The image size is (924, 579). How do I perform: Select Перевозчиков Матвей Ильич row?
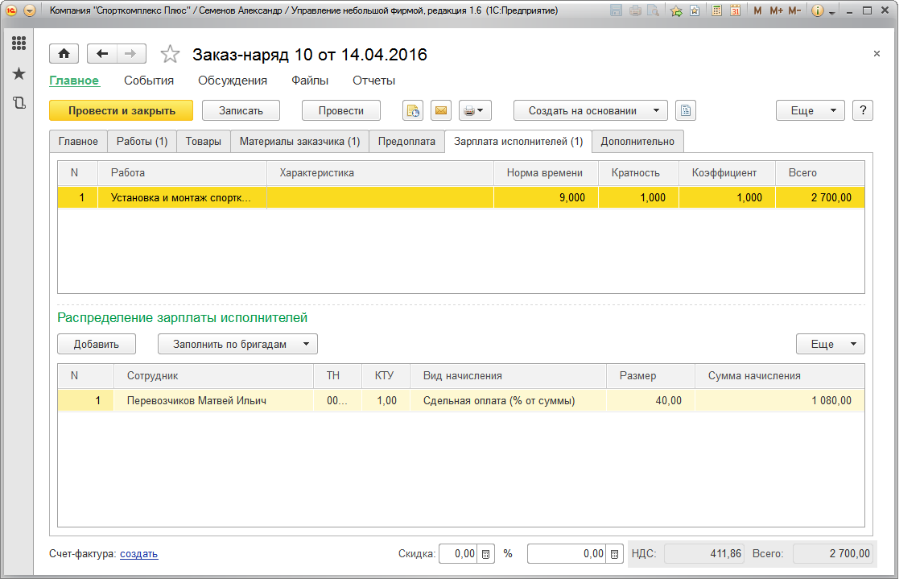click(x=461, y=400)
